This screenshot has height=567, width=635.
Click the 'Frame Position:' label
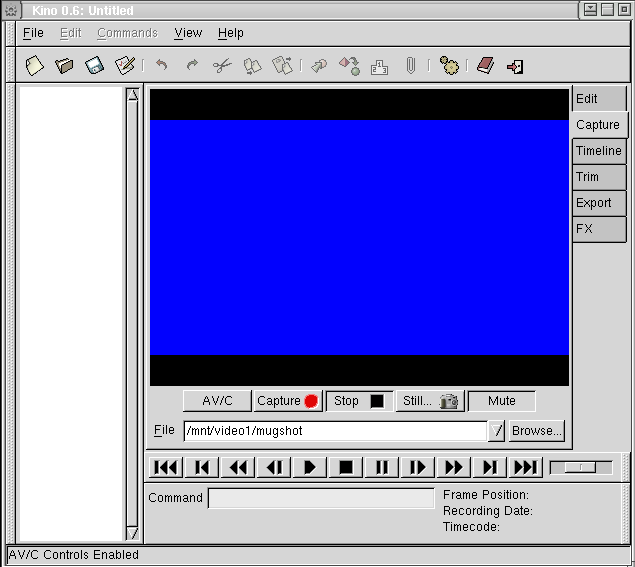(x=486, y=495)
